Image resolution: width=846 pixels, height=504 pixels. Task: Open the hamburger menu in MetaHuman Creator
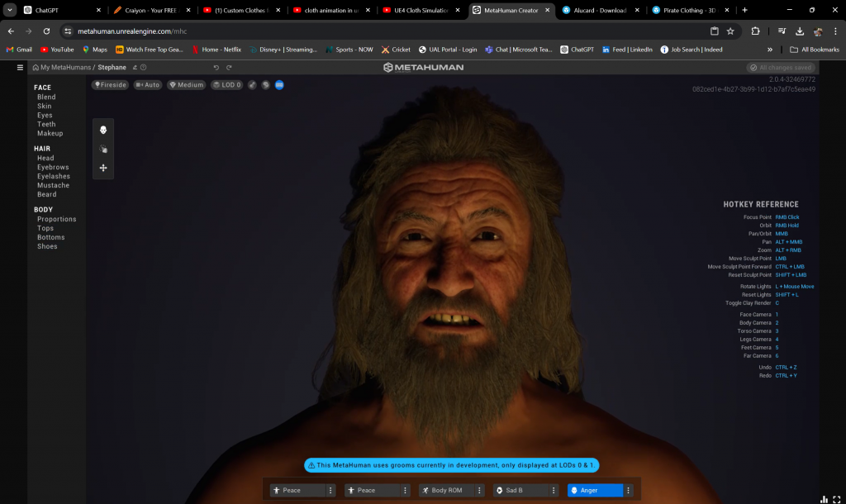click(x=20, y=68)
